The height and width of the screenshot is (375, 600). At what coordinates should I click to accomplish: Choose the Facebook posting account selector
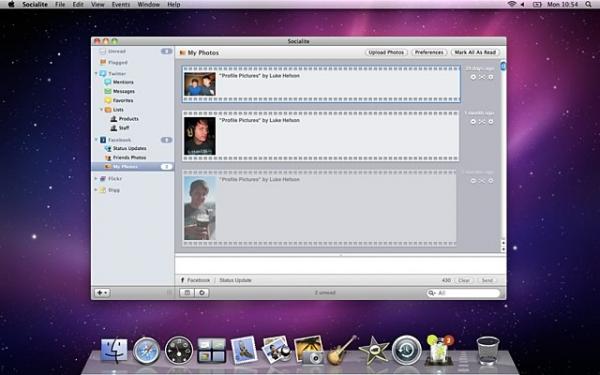(195, 280)
